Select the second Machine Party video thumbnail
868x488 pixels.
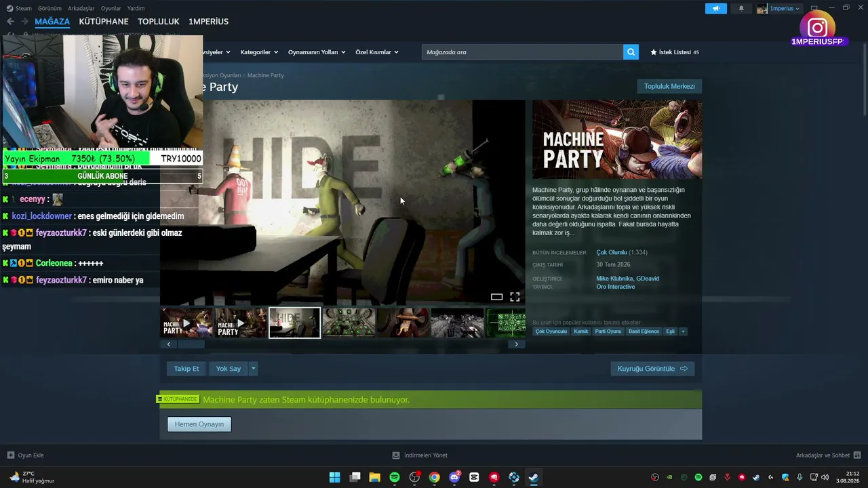(241, 323)
